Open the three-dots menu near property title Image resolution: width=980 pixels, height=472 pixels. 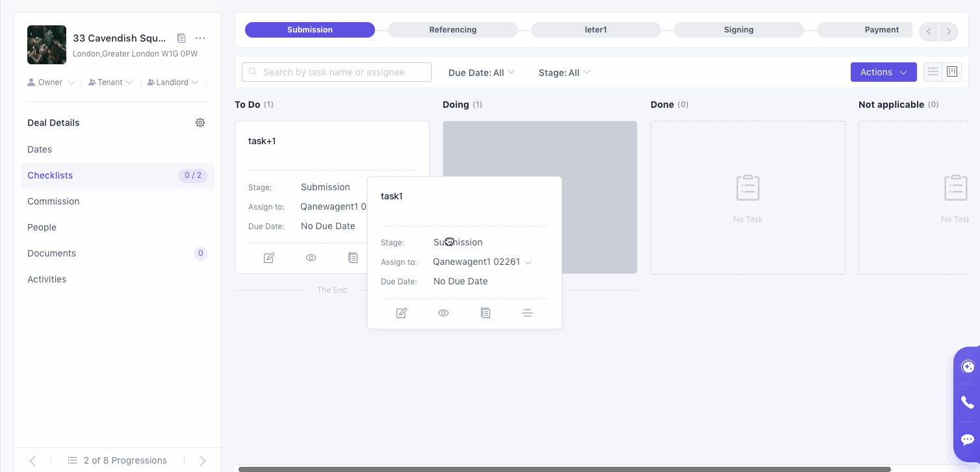(x=200, y=38)
